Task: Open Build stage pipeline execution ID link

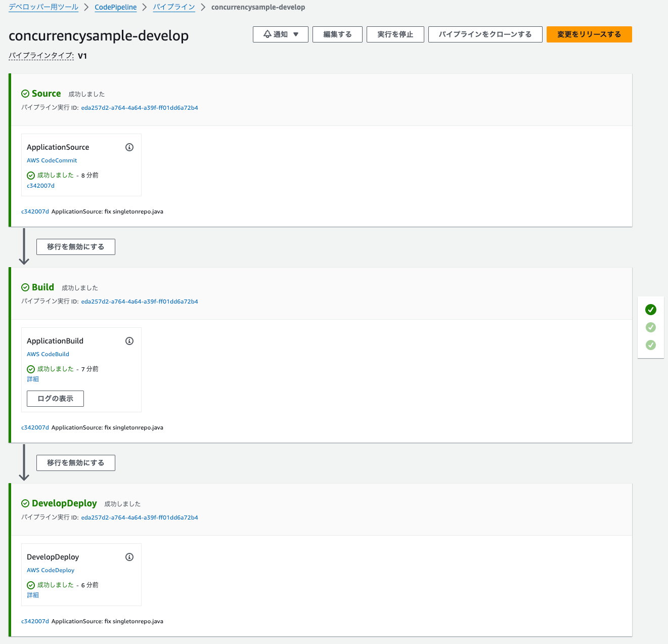Action: point(140,302)
